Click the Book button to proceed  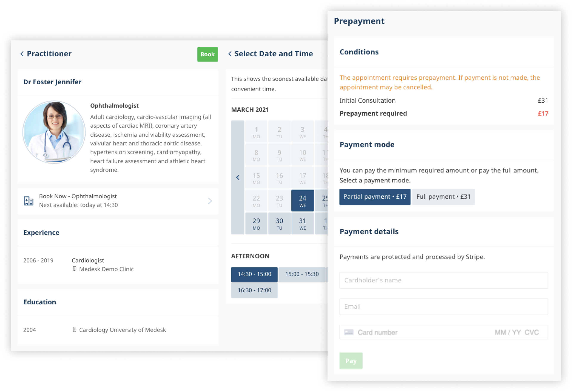tap(207, 54)
